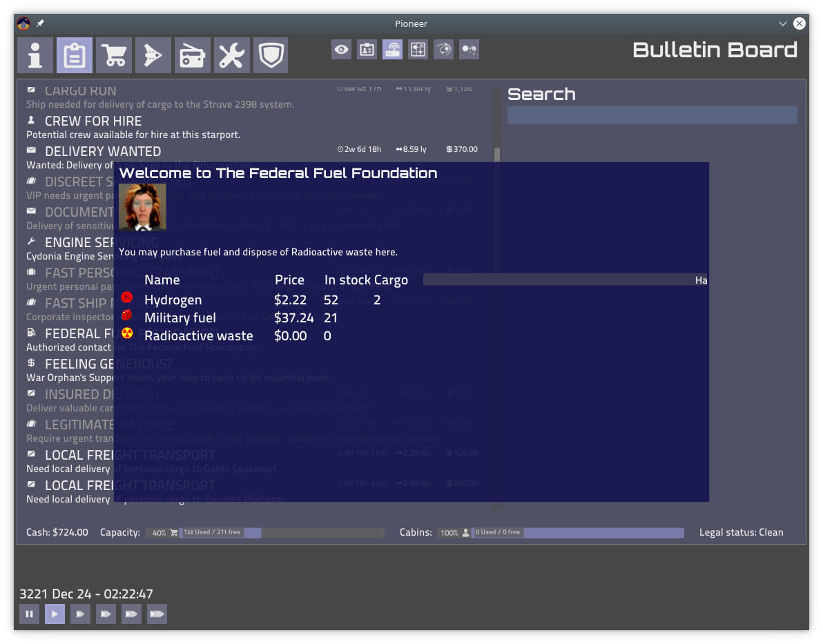Open the system info planets icon
Screen dimensions: 823x644
coord(469,50)
